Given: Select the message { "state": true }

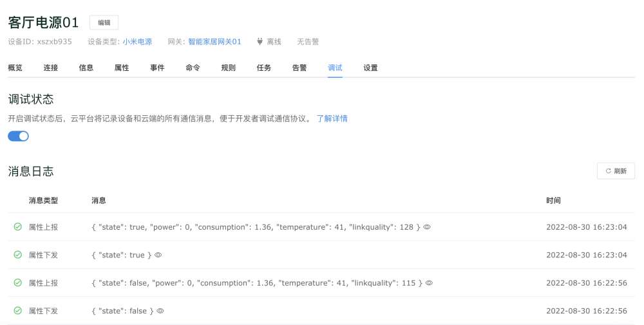Looking at the screenshot, I should (x=122, y=255).
